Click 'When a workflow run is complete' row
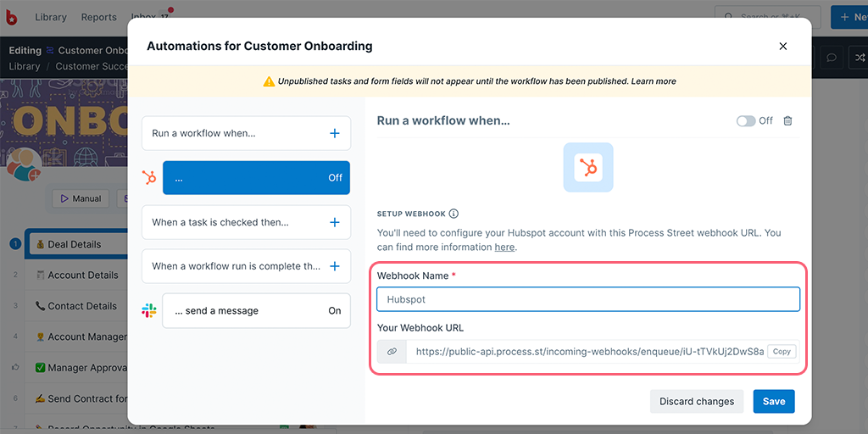Screen dimensions: 868x434 (x=247, y=266)
